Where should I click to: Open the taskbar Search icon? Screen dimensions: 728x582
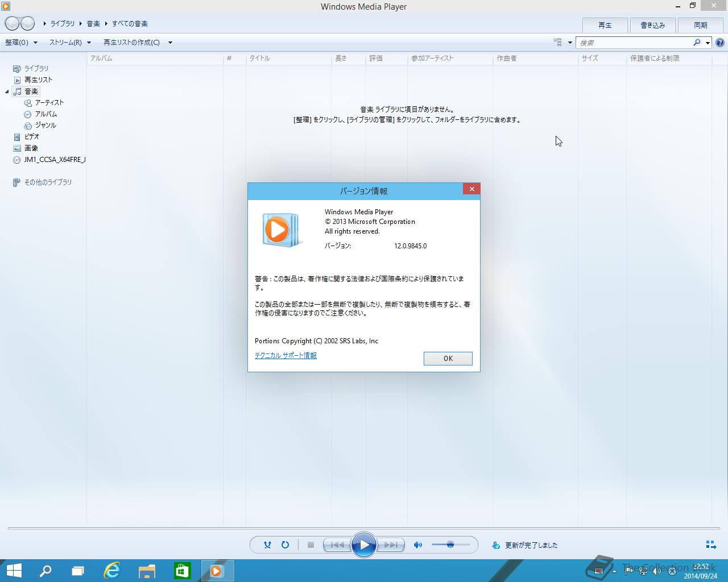45,571
